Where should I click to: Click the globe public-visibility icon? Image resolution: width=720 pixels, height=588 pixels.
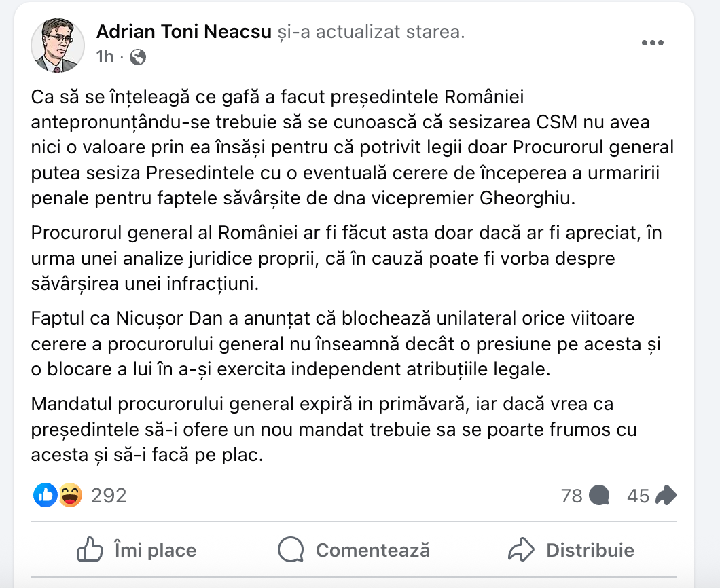click(138, 57)
